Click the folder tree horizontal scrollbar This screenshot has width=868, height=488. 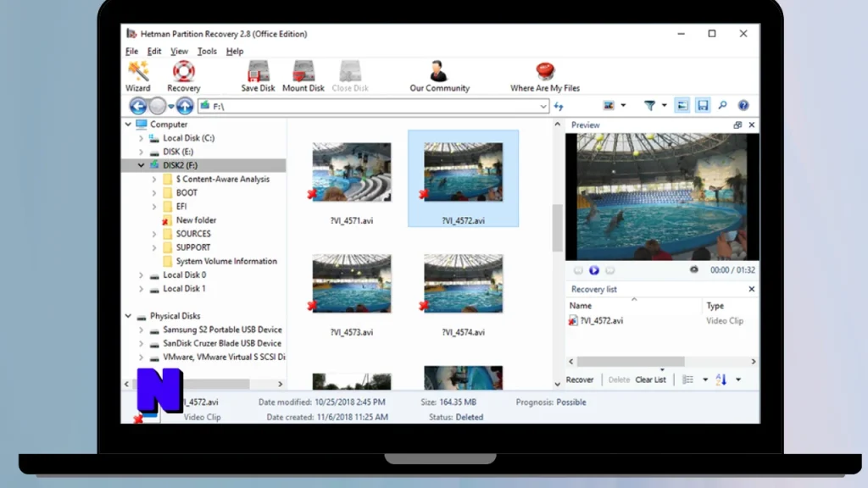[218, 384]
